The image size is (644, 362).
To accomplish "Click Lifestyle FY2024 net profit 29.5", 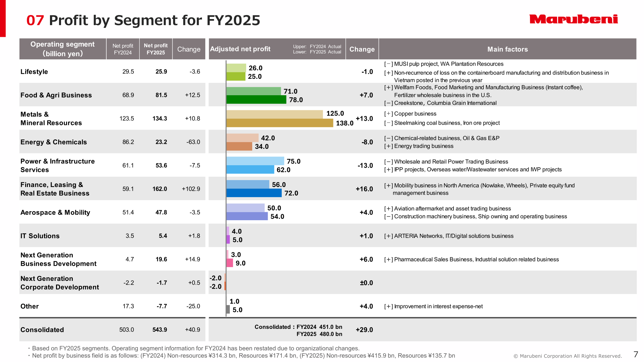I will pyautogui.click(x=128, y=72).
